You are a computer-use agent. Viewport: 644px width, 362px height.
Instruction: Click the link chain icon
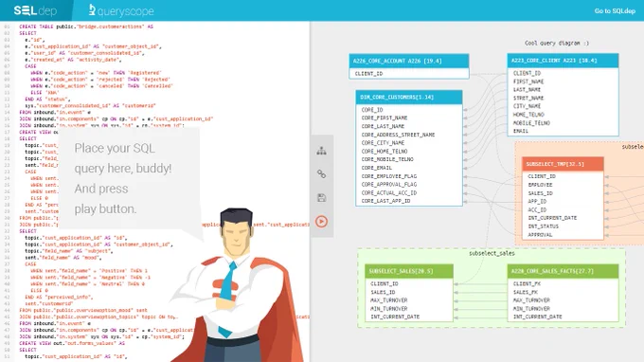coord(322,174)
